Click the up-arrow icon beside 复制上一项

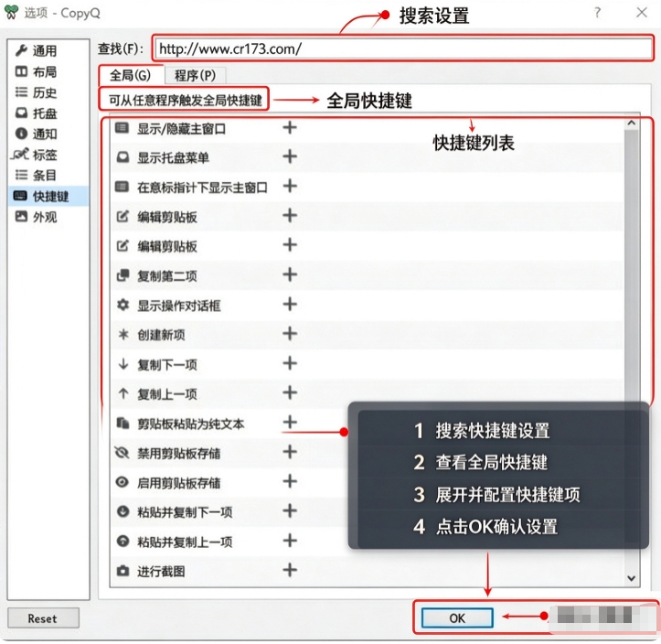pos(123,393)
